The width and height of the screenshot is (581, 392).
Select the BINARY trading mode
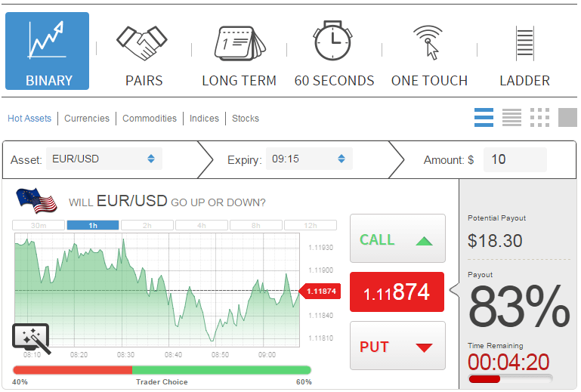[x=47, y=51]
